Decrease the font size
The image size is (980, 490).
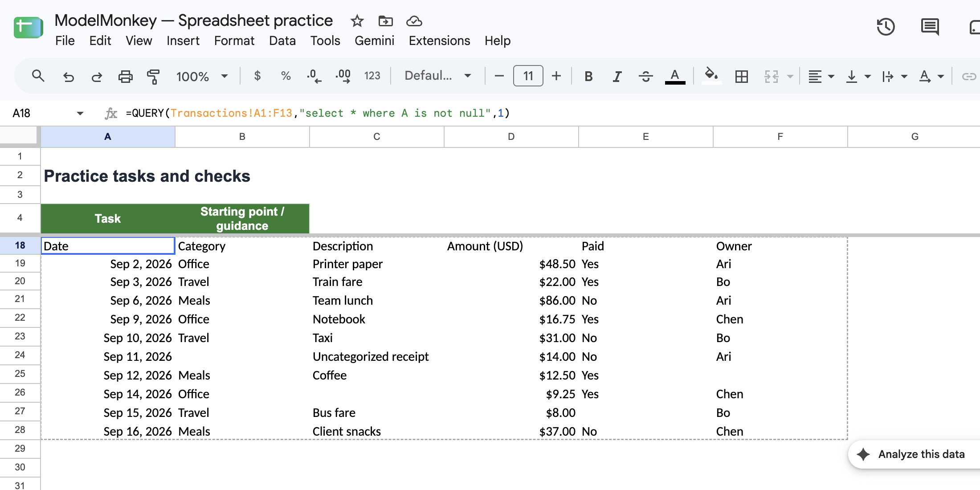[499, 76]
